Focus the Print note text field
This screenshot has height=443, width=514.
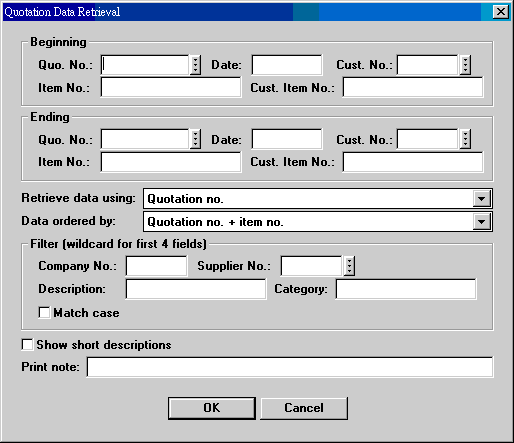click(x=290, y=367)
